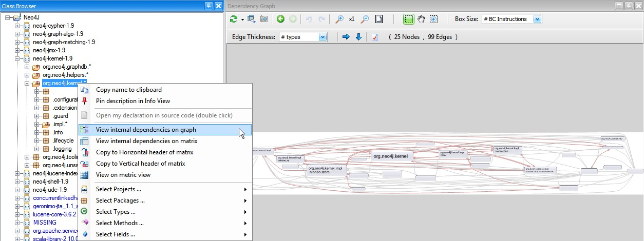Open the Refresh icon's dropdown arrow
This screenshot has width=644, height=241.
(x=242, y=19)
